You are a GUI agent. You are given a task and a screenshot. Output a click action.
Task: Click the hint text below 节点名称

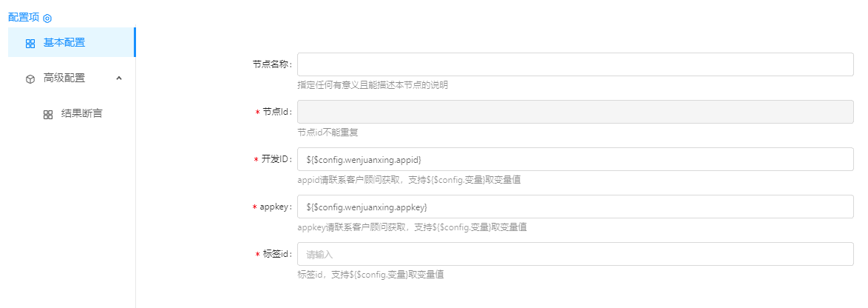372,85
